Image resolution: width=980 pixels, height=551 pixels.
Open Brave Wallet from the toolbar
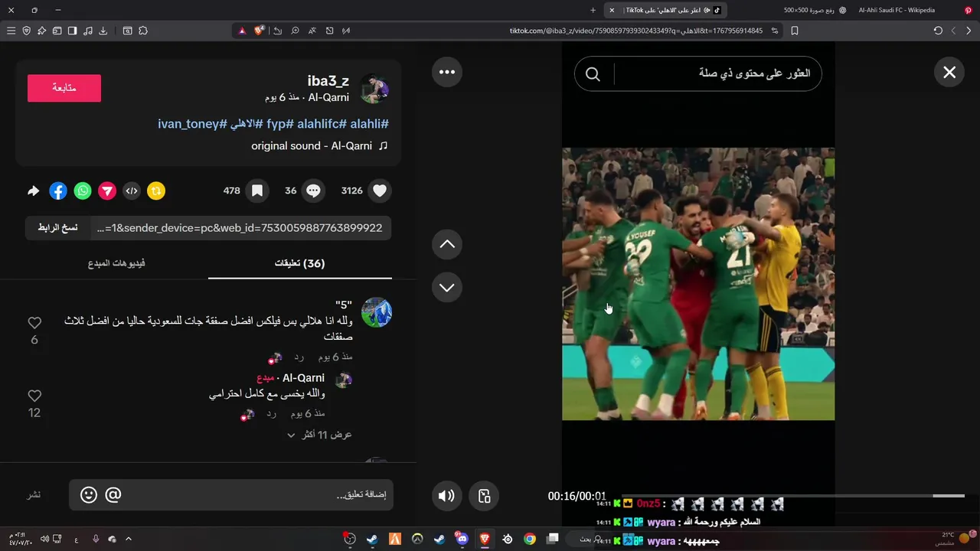[x=57, y=31]
